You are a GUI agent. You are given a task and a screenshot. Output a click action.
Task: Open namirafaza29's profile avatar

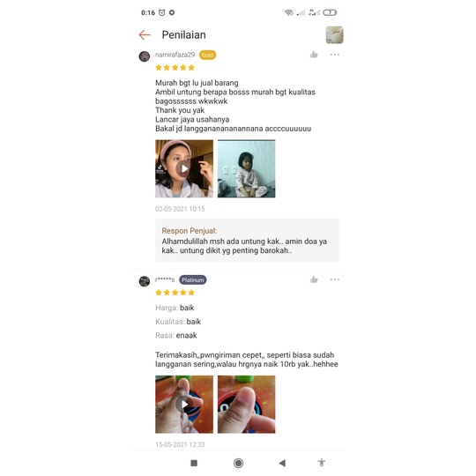[145, 56]
